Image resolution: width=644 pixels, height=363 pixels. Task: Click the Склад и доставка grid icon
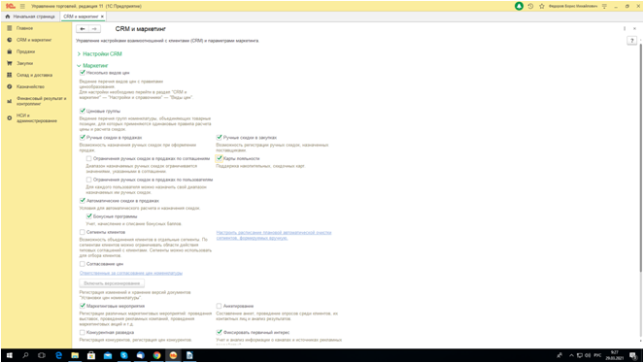[10, 75]
